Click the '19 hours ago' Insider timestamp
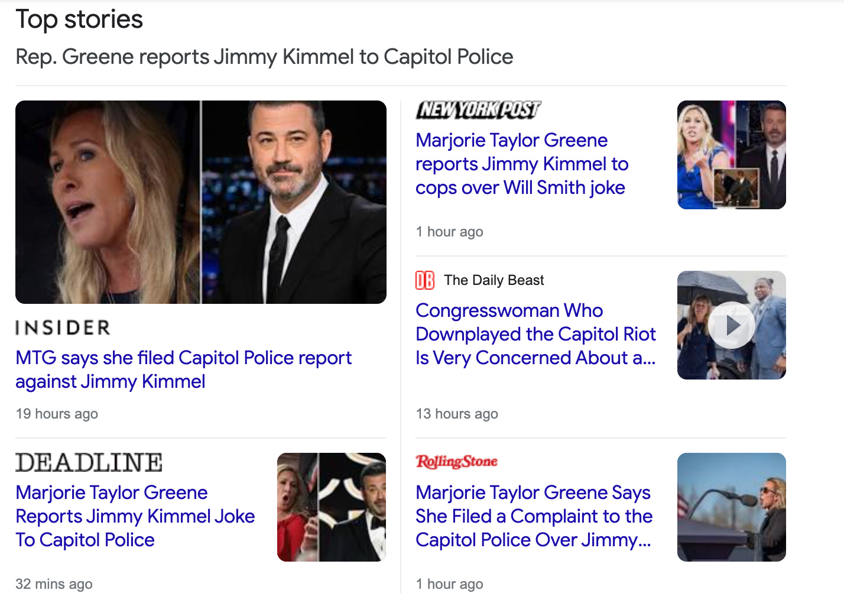The height and width of the screenshot is (616, 844). [57, 414]
